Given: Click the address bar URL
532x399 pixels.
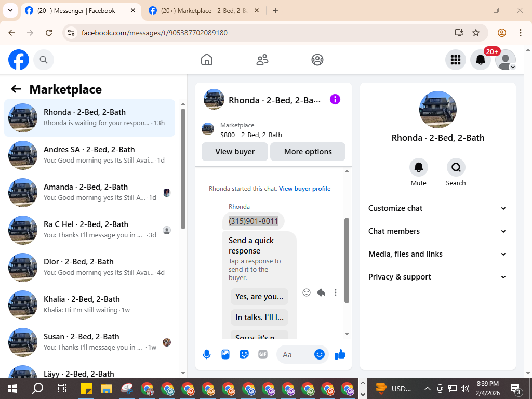Looking at the screenshot, I should point(154,33).
